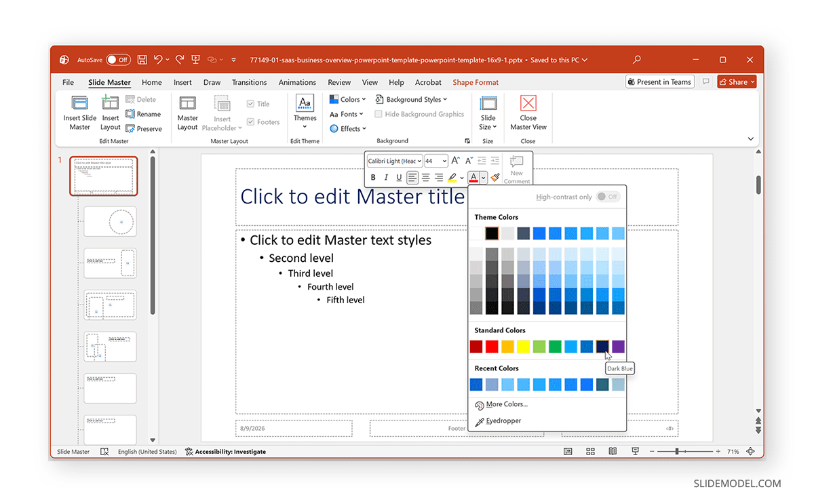The image size is (814, 504).
Task: Click the Redo icon in title bar
Action: pyautogui.click(x=180, y=60)
